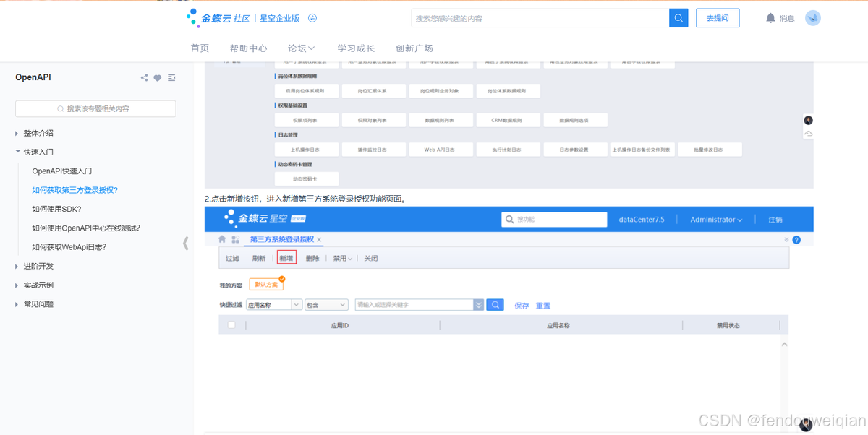Click the 动态密码卡 tile

(307, 178)
